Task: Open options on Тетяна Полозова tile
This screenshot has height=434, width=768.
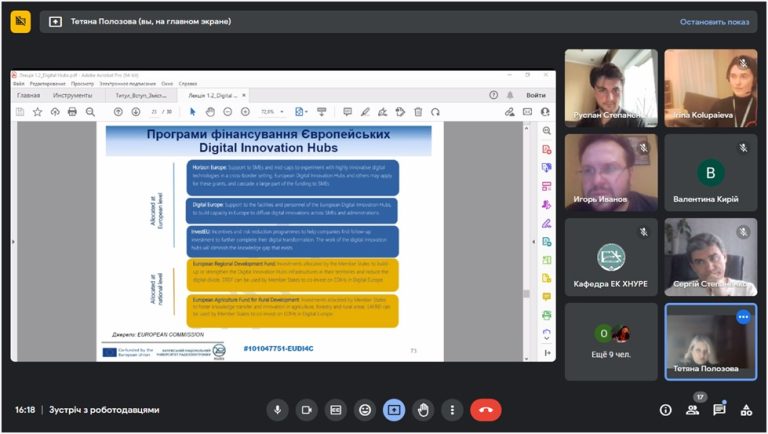Action: coord(743,317)
